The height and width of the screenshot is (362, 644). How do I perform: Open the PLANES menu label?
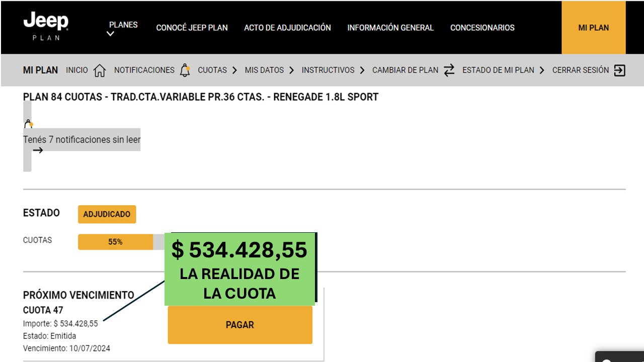click(123, 25)
